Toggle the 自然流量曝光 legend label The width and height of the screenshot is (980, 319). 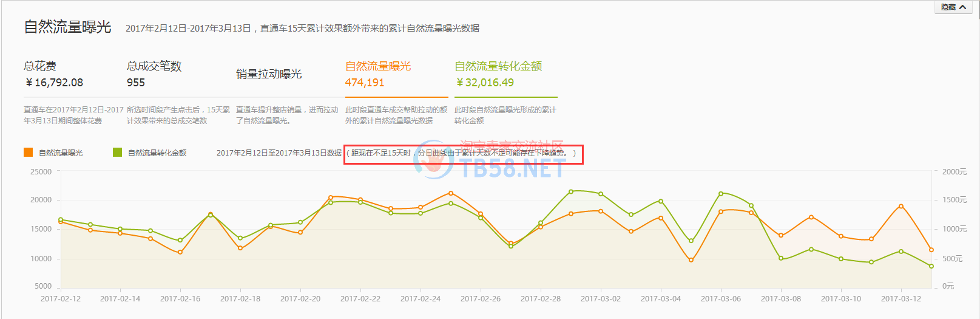coord(61,153)
